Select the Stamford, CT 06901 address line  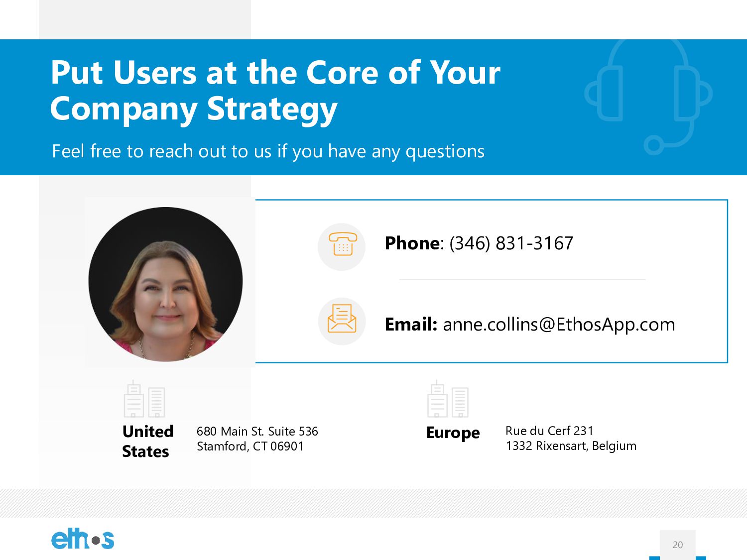(x=250, y=447)
